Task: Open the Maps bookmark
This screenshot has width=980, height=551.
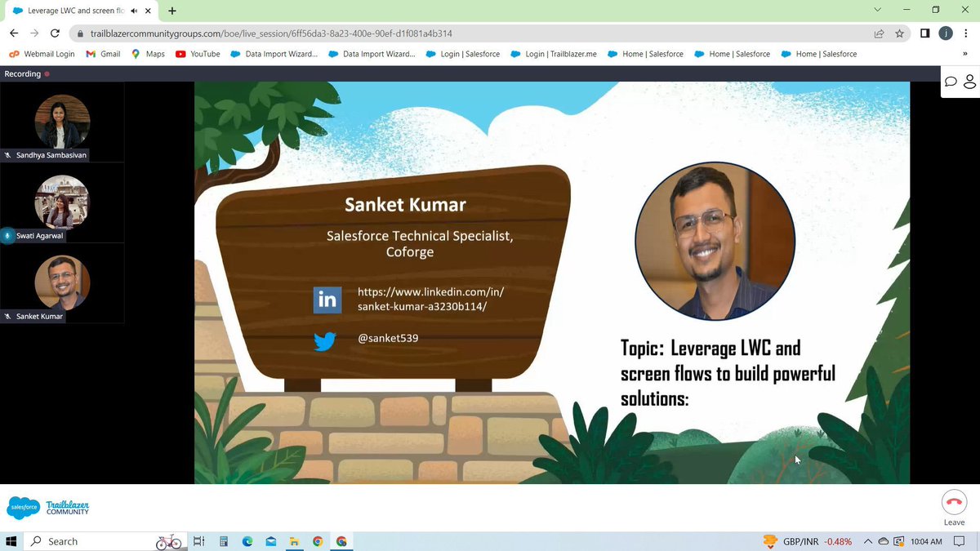Action: click(x=148, y=54)
